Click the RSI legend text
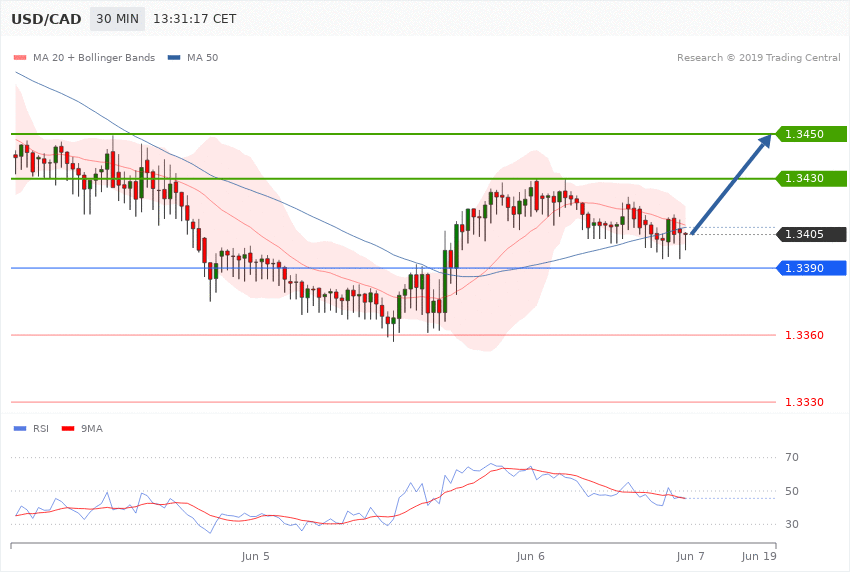Screen dimensions: 850x576 point(41,429)
